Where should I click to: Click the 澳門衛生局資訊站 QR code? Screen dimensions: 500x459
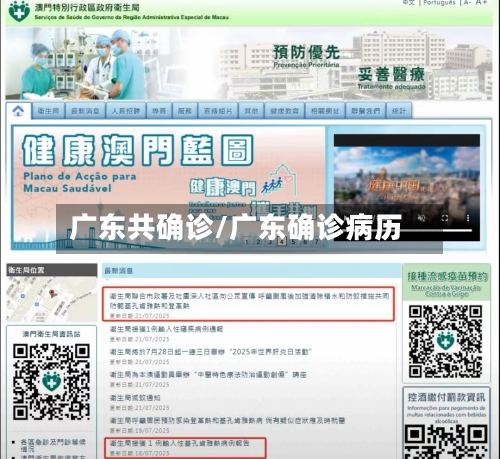(x=52, y=382)
